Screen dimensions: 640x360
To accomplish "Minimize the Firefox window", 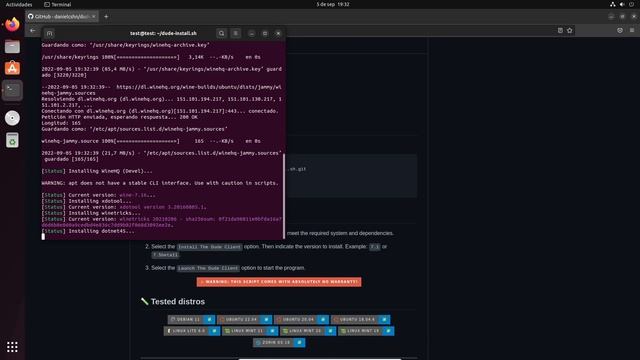I will click(611, 16).
